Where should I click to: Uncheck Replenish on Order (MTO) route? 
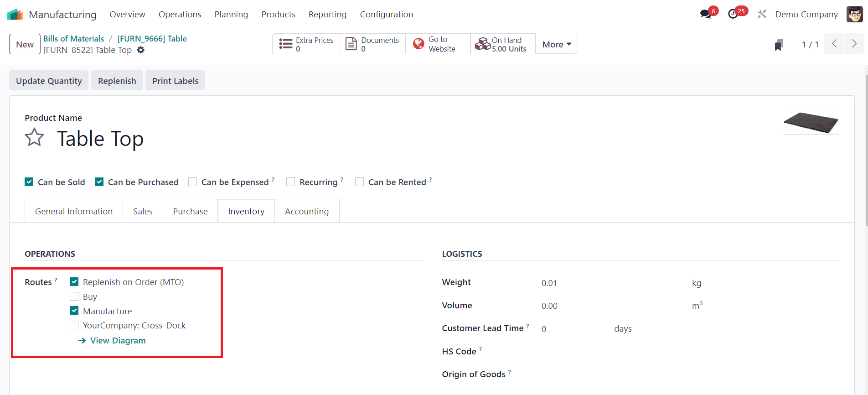[74, 282]
